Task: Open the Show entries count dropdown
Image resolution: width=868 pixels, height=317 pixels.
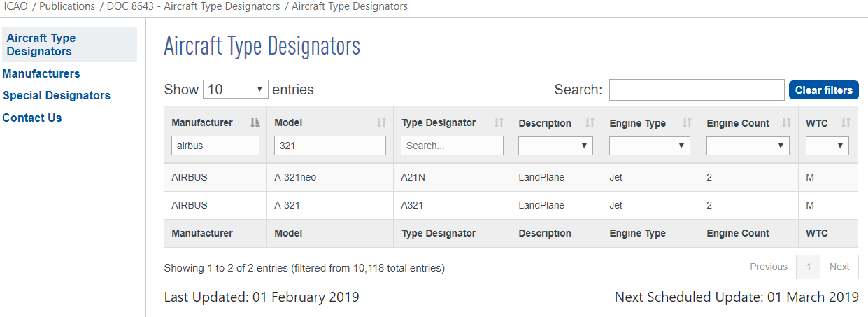Action: pyautogui.click(x=236, y=90)
